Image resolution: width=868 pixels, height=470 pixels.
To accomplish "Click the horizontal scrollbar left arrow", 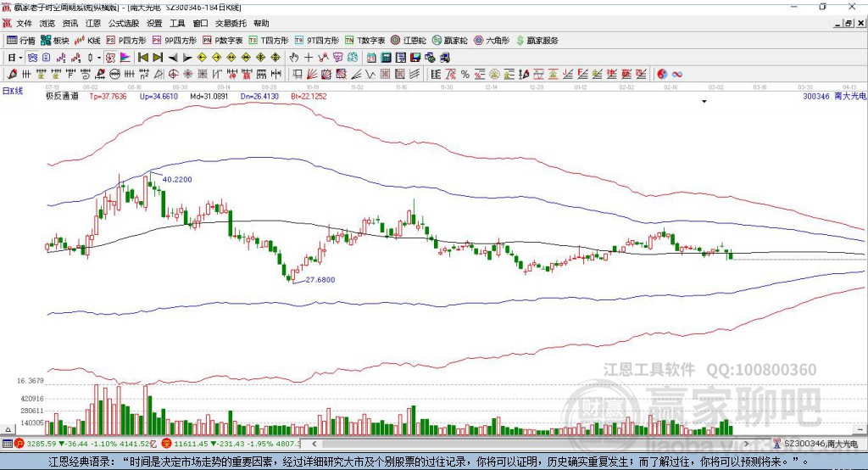I will 314,444.
